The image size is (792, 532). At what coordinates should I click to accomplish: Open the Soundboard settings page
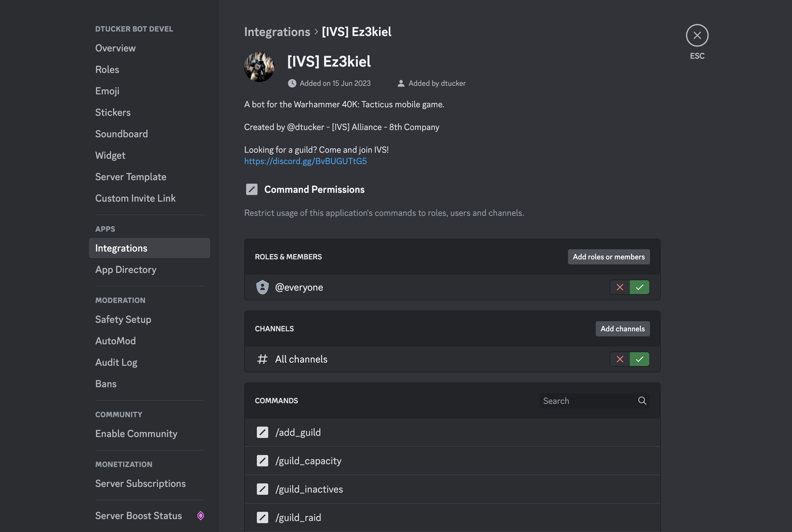tap(149, 134)
